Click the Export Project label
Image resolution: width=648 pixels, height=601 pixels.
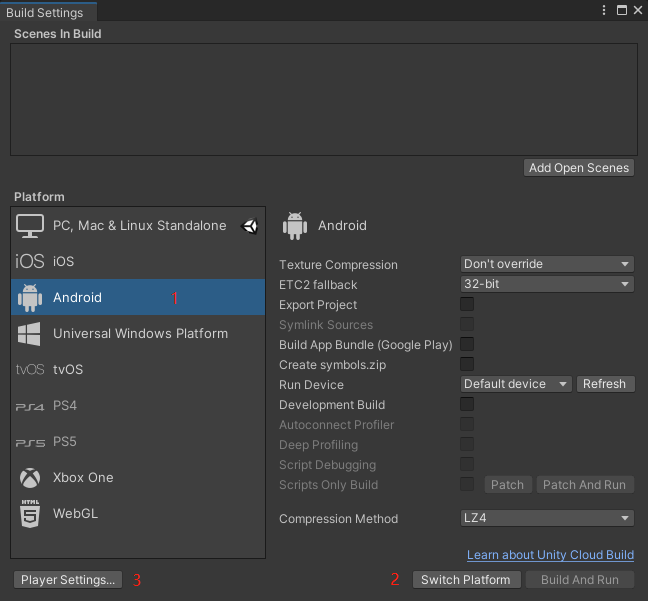[318, 305]
